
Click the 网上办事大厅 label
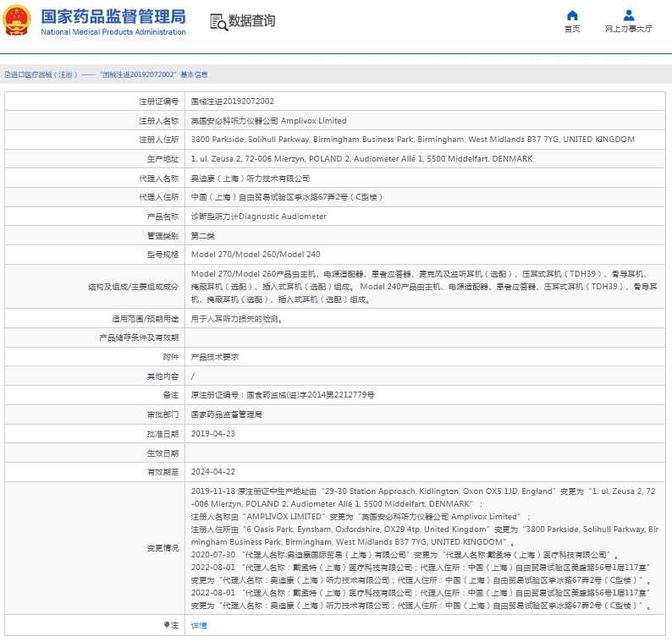pos(629,29)
